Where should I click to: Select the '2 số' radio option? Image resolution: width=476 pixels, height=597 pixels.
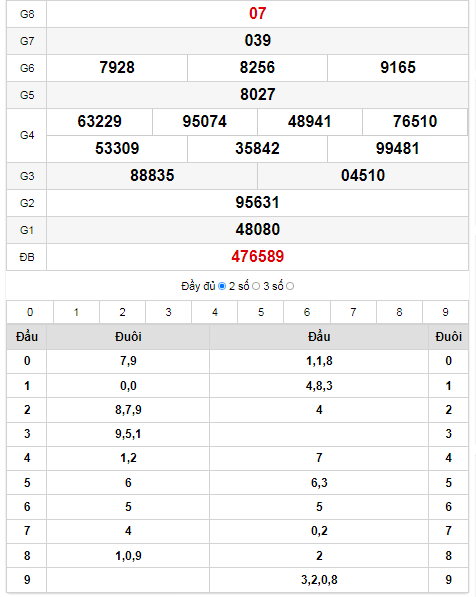click(256, 286)
